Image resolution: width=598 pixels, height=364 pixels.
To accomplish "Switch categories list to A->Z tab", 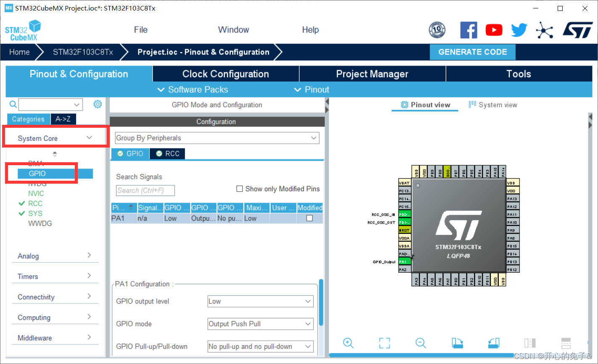I will pos(63,119).
